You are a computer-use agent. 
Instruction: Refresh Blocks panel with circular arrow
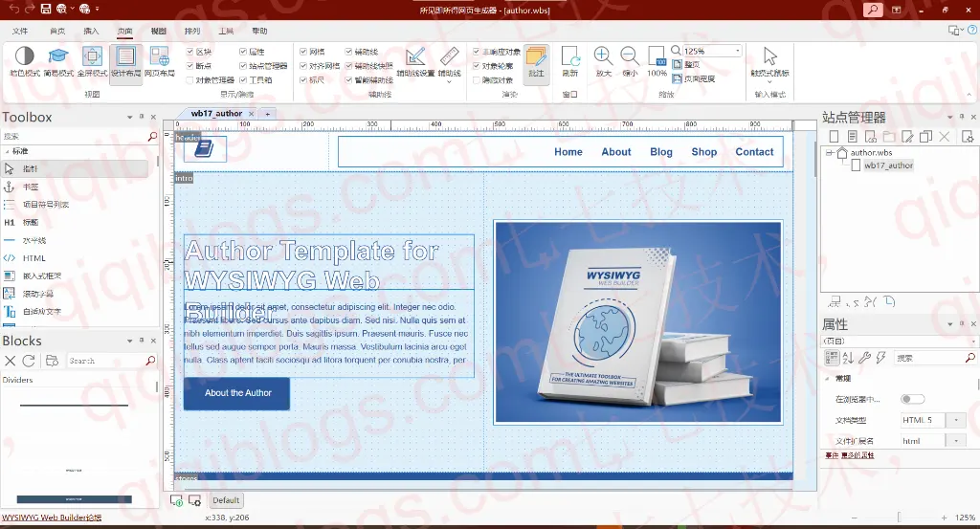click(28, 361)
